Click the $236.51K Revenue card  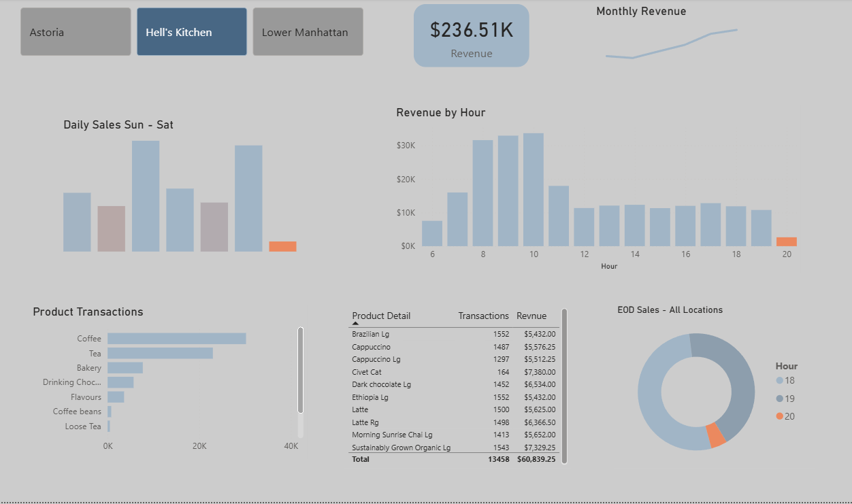pyautogui.click(x=471, y=36)
